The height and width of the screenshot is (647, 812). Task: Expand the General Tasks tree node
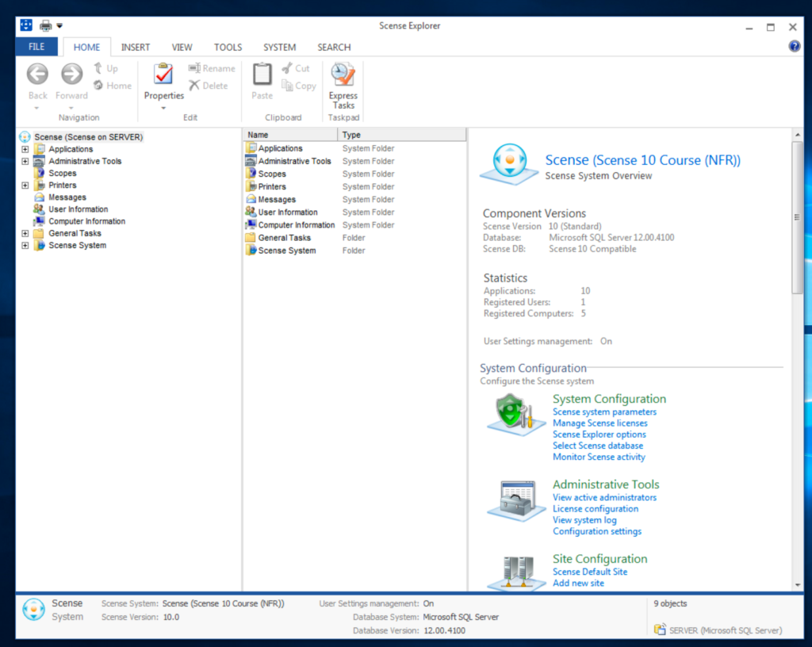tap(25, 233)
